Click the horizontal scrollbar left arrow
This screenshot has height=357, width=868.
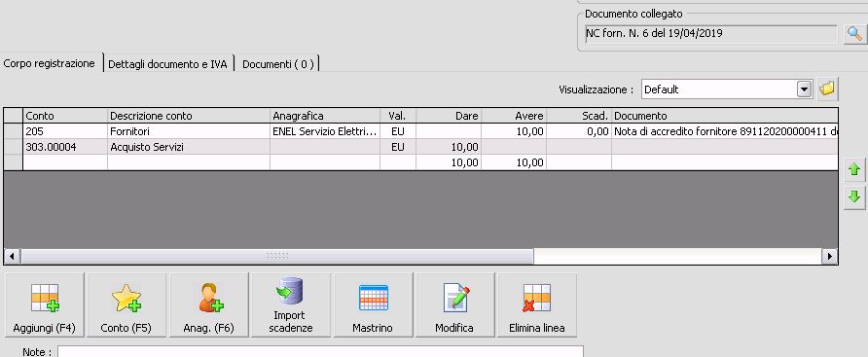pyautogui.click(x=13, y=256)
